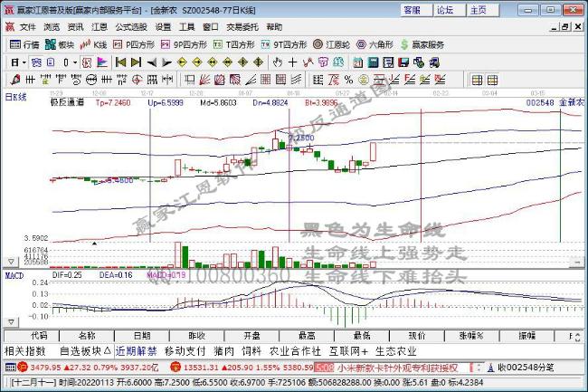The image size is (588, 392).
Task: Open the calculator icon in toolbar
Action: tap(373, 62)
